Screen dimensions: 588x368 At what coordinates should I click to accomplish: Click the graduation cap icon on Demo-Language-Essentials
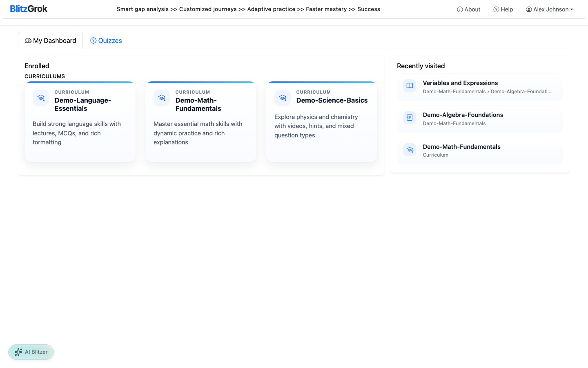point(41,98)
